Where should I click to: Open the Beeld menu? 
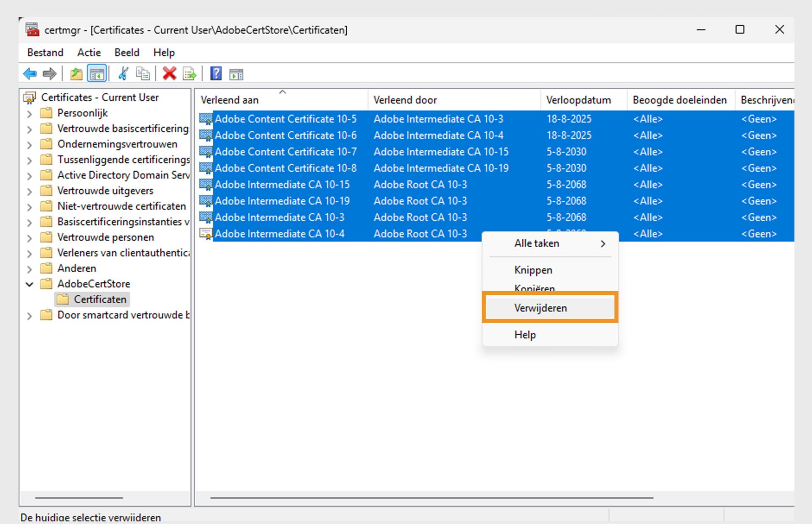pyautogui.click(x=127, y=52)
